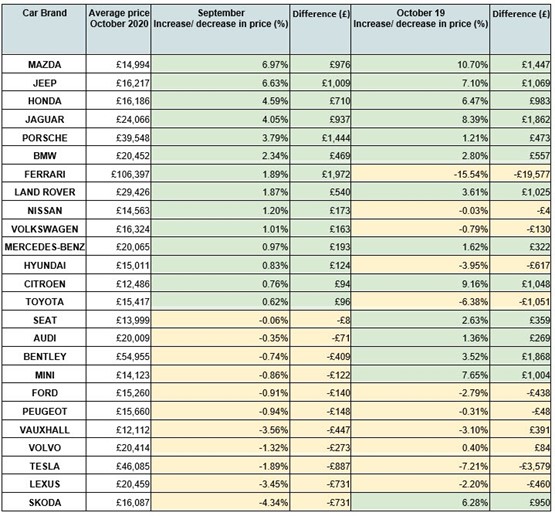Image resolution: width=555 pixels, height=516 pixels.
Task: Click the BENTLEY £1,868 difference cell
Action: [520, 356]
